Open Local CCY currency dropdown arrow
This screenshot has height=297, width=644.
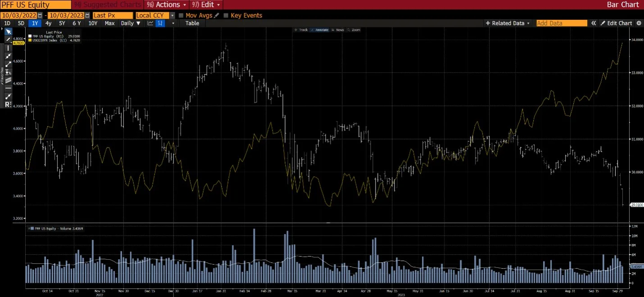coord(172,15)
